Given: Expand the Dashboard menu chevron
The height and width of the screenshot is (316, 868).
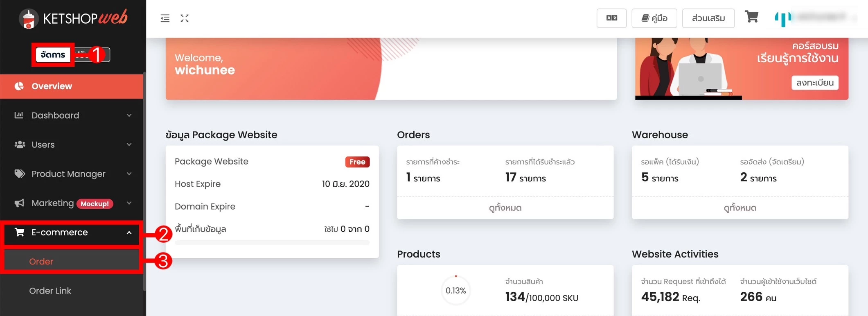Looking at the screenshot, I should [129, 115].
